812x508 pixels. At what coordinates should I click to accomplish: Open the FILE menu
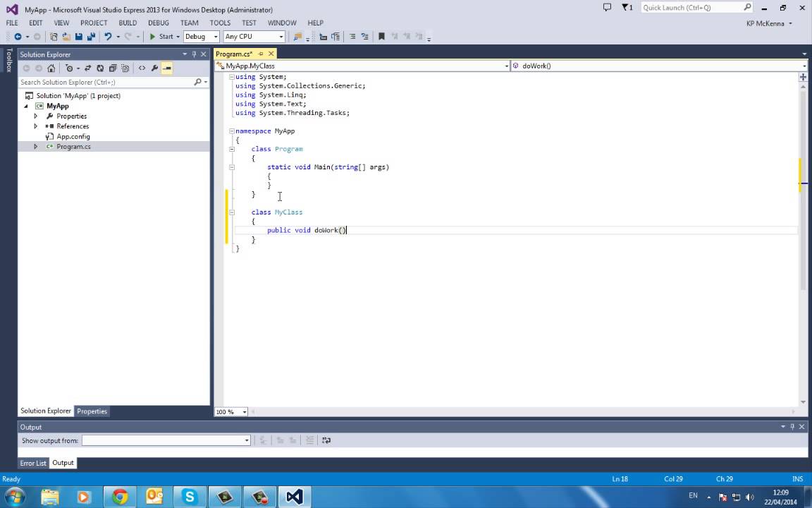[12, 23]
